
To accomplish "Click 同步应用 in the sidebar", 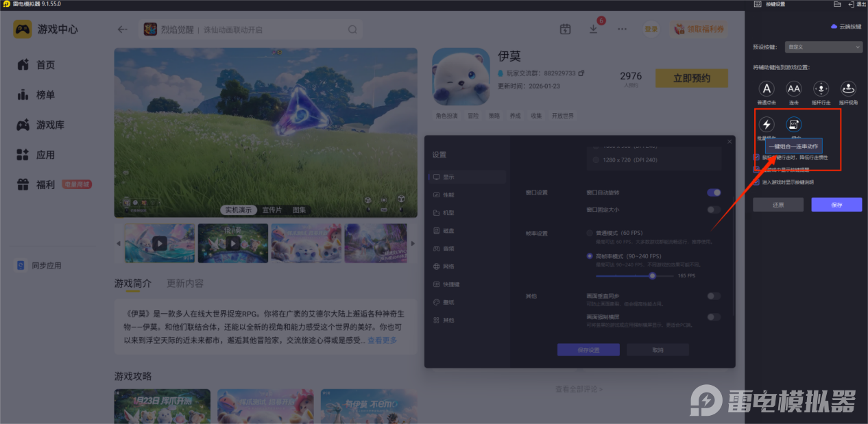I will coord(38,265).
